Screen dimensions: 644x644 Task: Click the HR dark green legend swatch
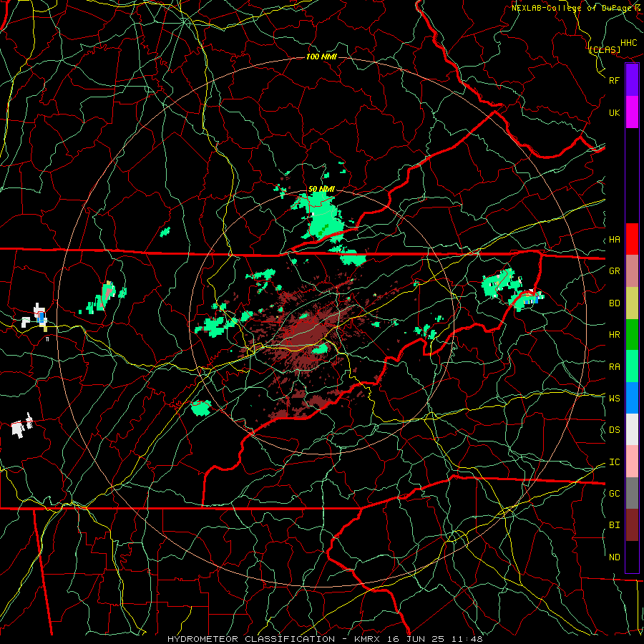click(x=632, y=334)
